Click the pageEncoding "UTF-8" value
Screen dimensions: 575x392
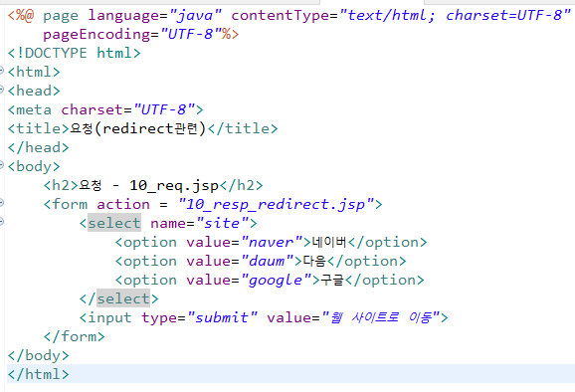(x=191, y=34)
